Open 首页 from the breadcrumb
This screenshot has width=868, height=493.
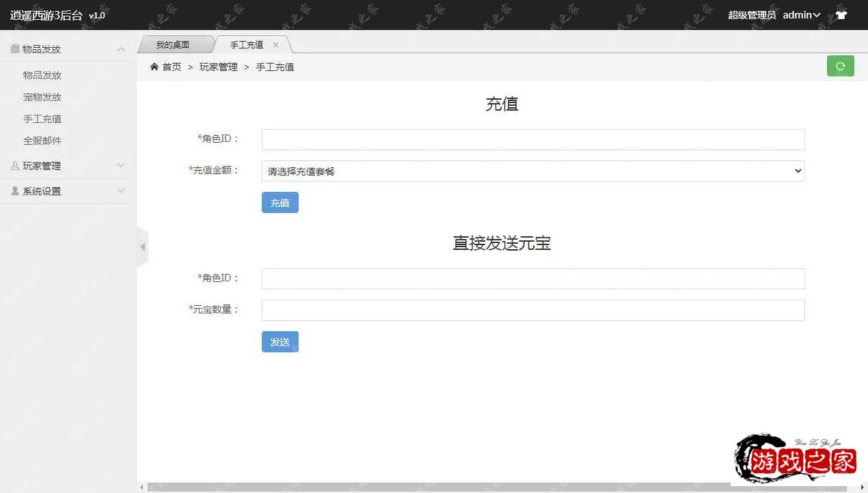pos(172,66)
